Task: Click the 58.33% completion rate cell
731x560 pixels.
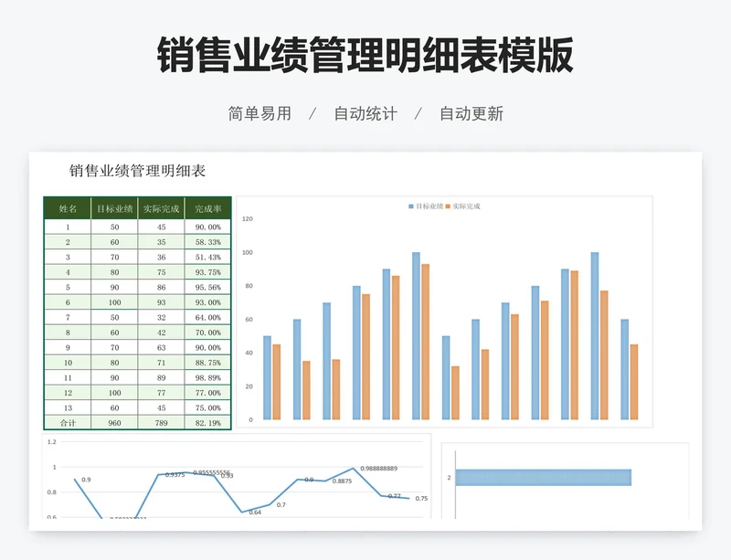Action: (x=208, y=242)
